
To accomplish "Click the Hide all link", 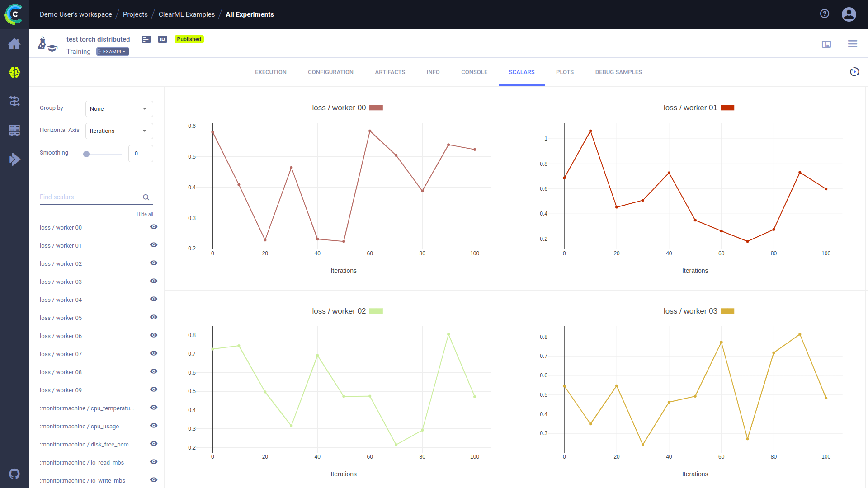I will [145, 214].
